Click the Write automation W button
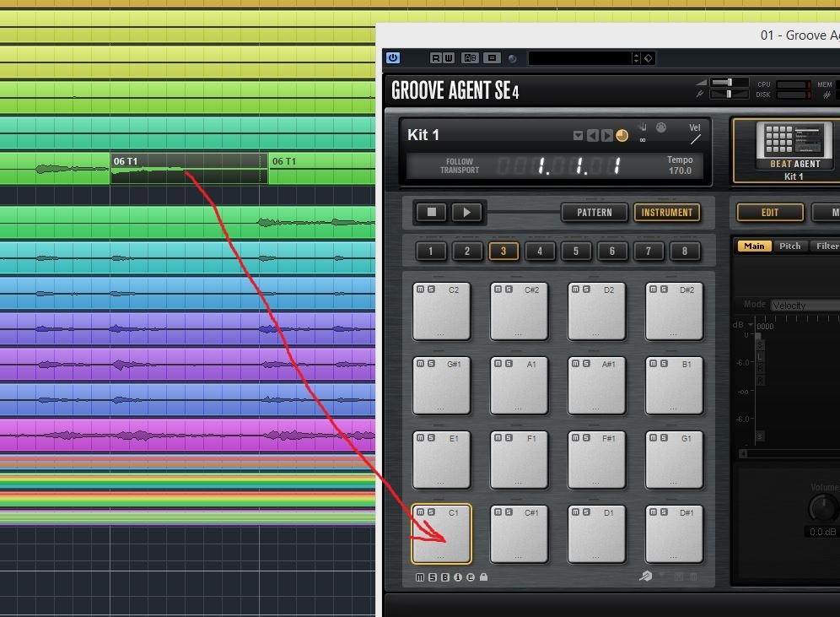This screenshot has width=840, height=617. 449,58
